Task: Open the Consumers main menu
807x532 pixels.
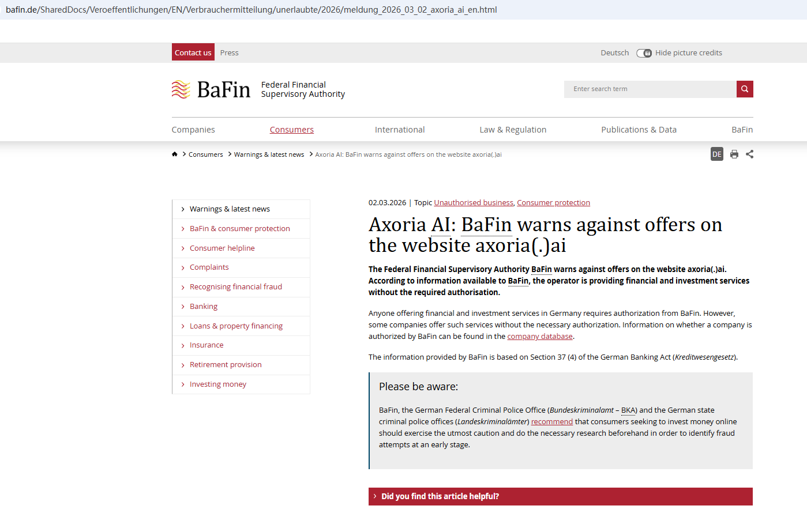Action: pos(292,130)
